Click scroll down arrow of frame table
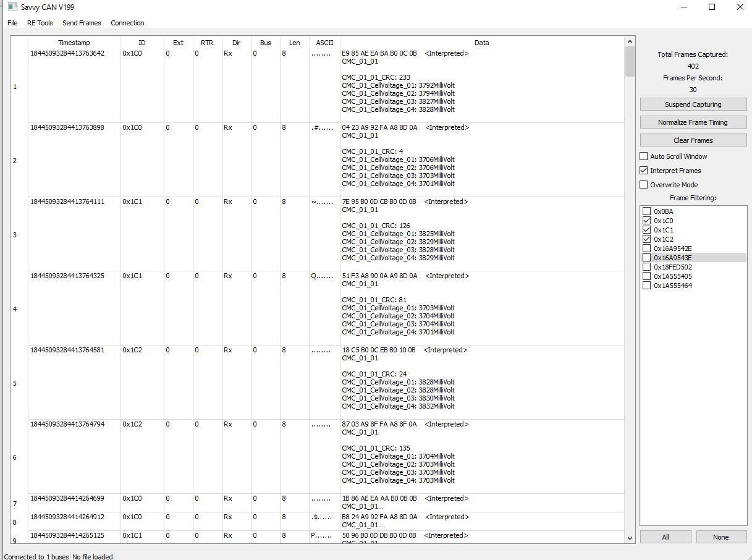Screen dimensions: 752x560 click(630, 538)
